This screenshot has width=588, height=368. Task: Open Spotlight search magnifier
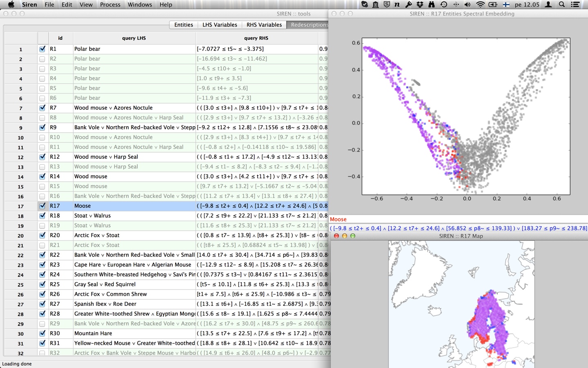click(562, 4)
